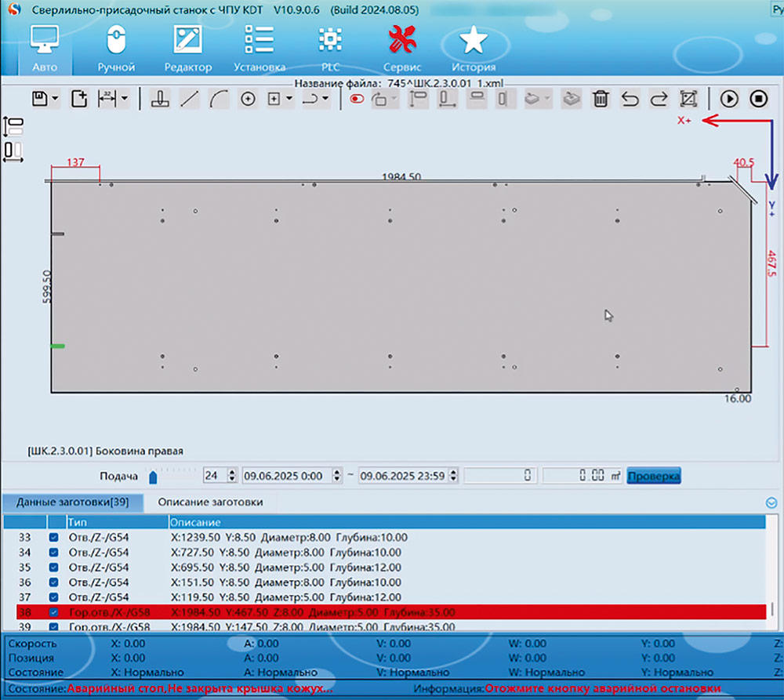The height and width of the screenshot is (700, 784).
Task: Select the arc drawing tool
Action: pos(220,99)
